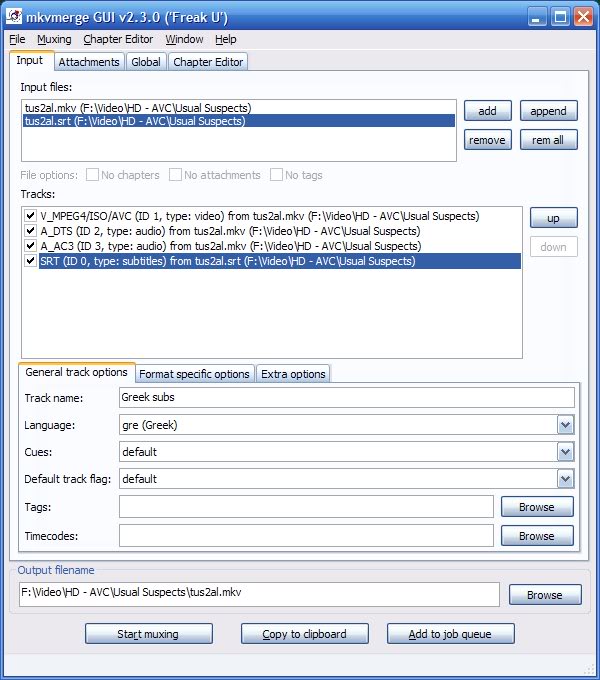Open the Language dropdown
Viewport: 600px width, 680px height.
(566, 425)
